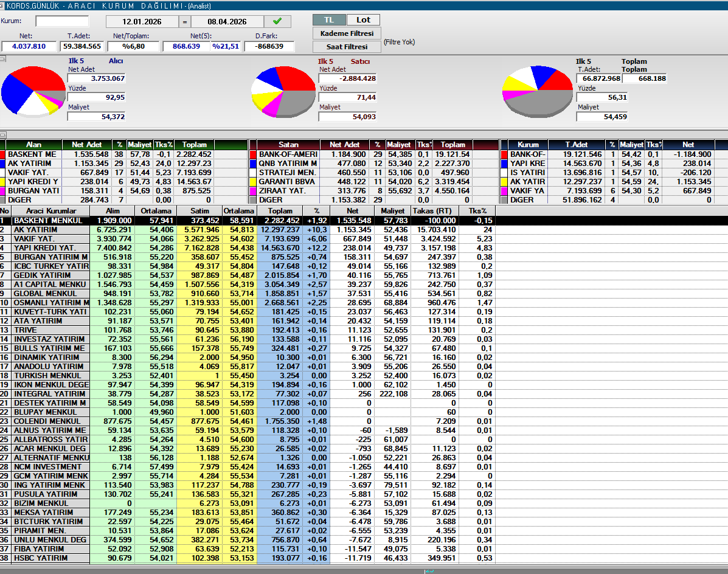Select KUVEYT-TURK YATI row

248,312
